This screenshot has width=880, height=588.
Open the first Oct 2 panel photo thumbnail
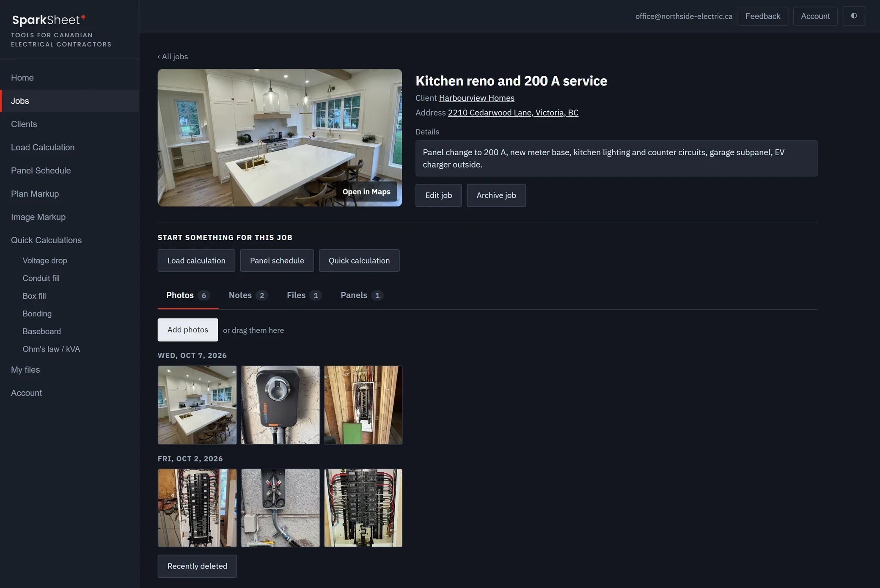(197, 508)
